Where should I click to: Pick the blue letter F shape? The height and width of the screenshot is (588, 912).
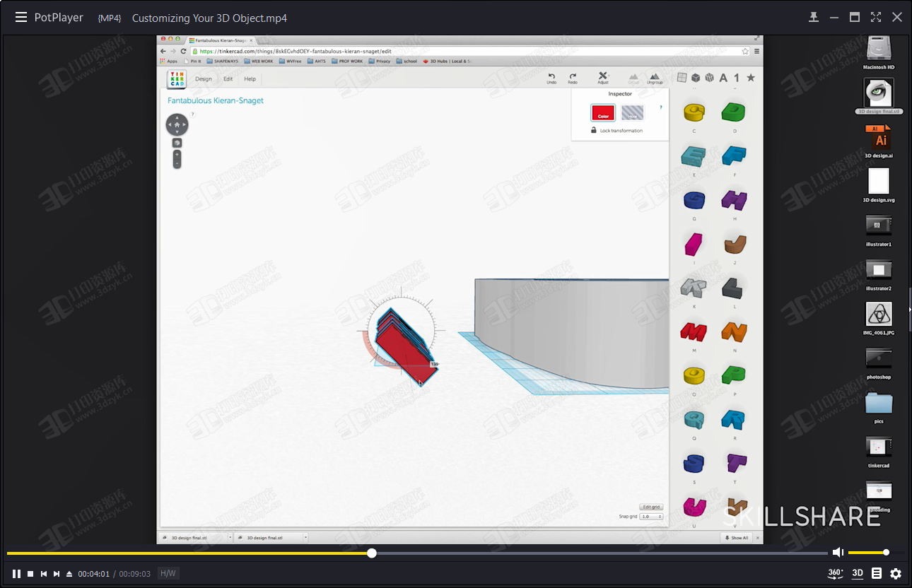[x=734, y=156]
